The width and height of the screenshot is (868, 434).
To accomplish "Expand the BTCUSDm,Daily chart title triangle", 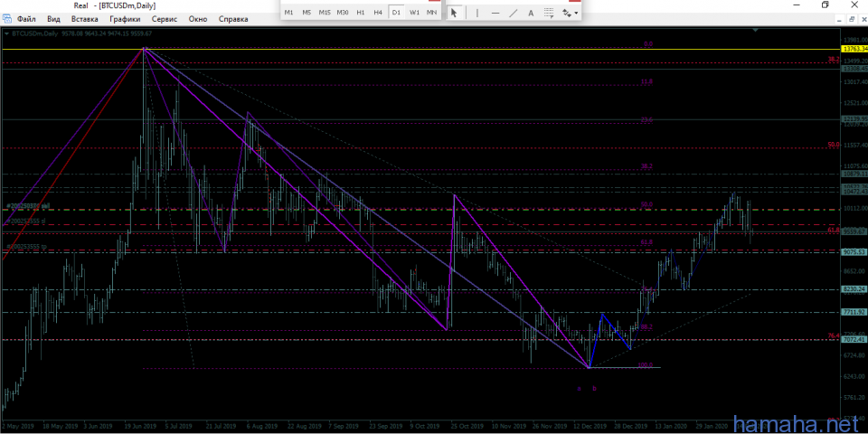I will [6, 33].
